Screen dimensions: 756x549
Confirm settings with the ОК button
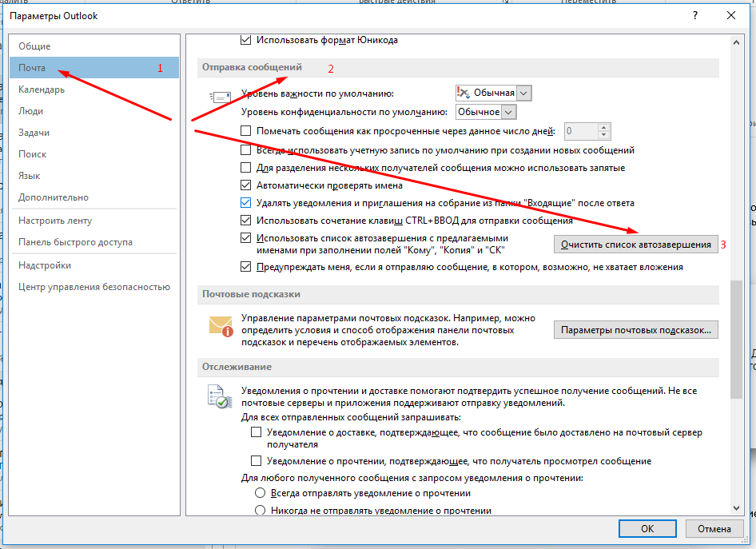coord(647,529)
